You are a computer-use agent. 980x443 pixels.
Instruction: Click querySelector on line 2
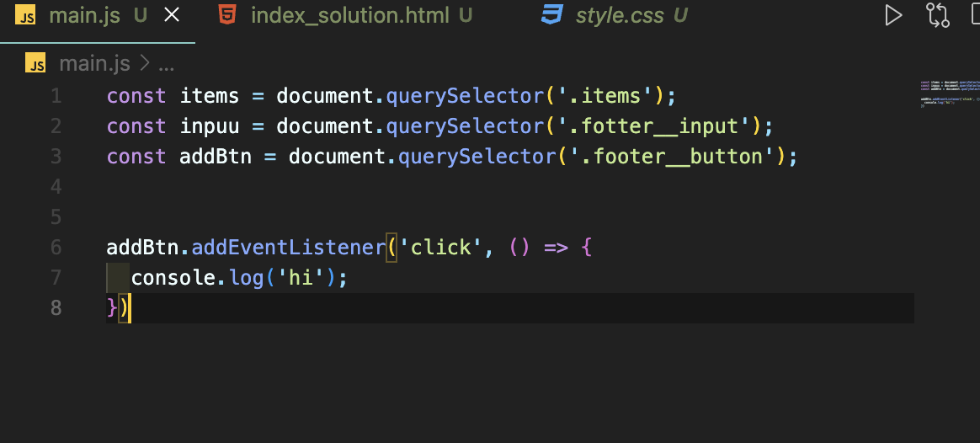[x=465, y=126]
